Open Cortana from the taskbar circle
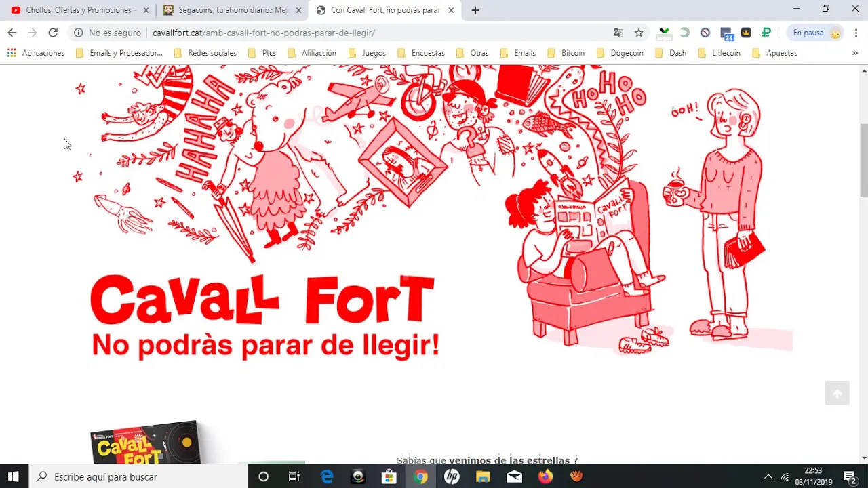 (263, 476)
